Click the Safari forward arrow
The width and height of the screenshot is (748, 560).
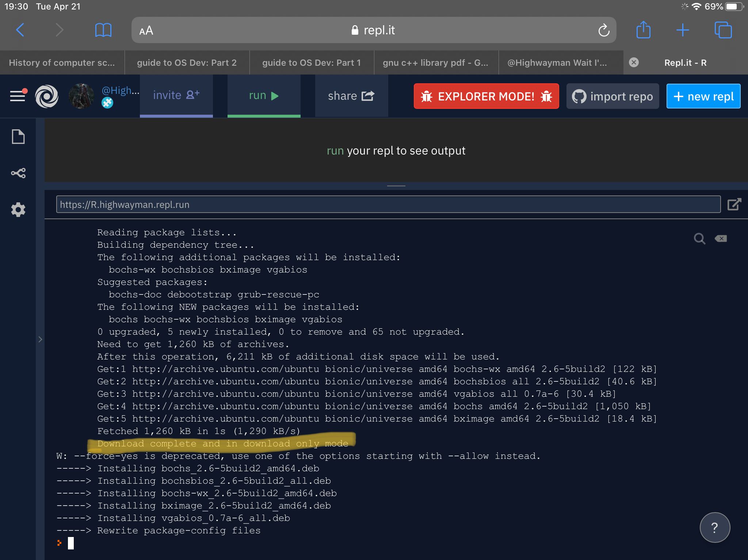[60, 30]
